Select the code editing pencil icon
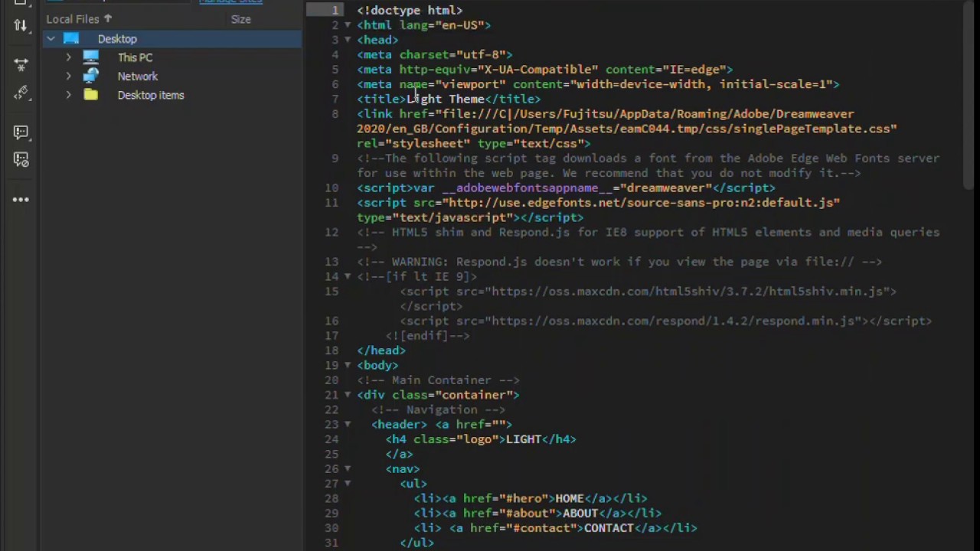 click(x=21, y=93)
